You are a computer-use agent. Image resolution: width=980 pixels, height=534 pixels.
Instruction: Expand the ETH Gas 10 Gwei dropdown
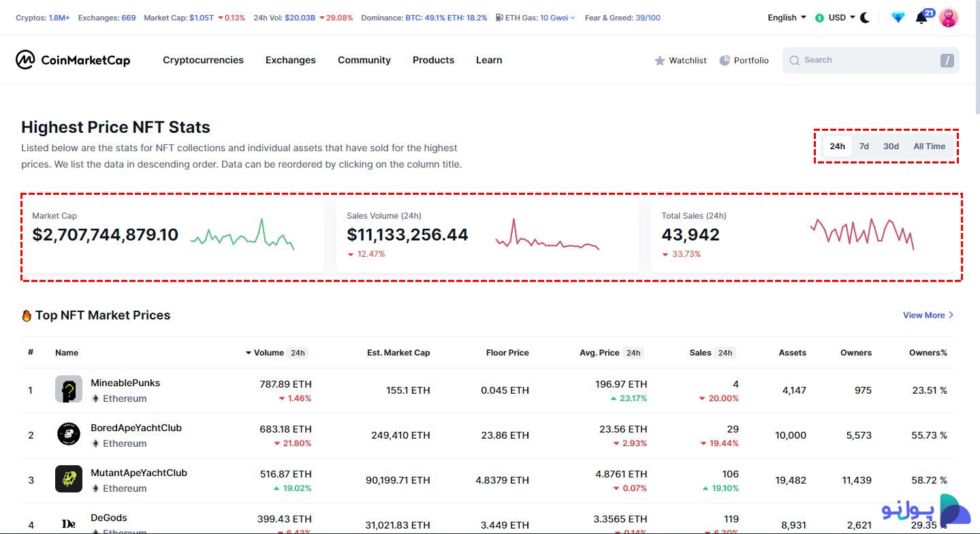coord(557,18)
